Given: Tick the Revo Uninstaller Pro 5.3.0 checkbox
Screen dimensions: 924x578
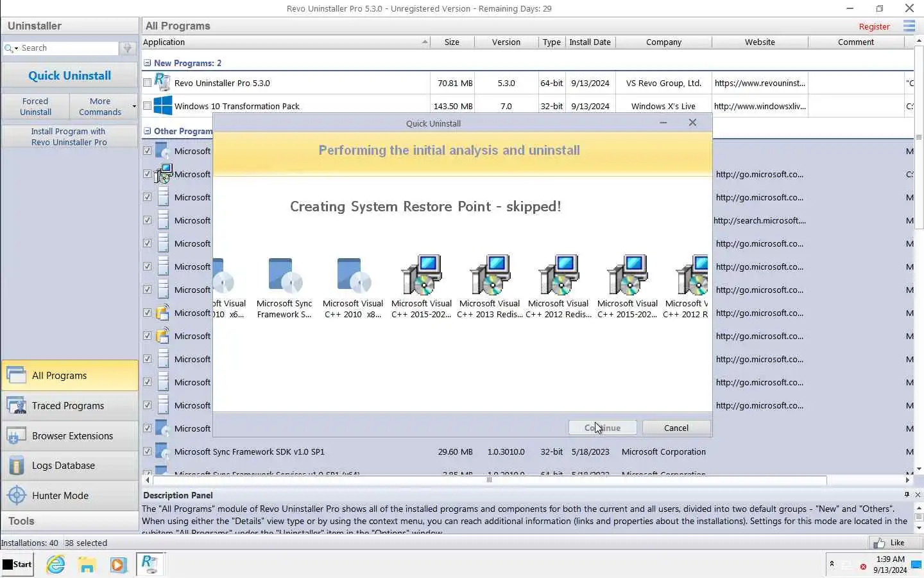Looking at the screenshot, I should coord(148,83).
